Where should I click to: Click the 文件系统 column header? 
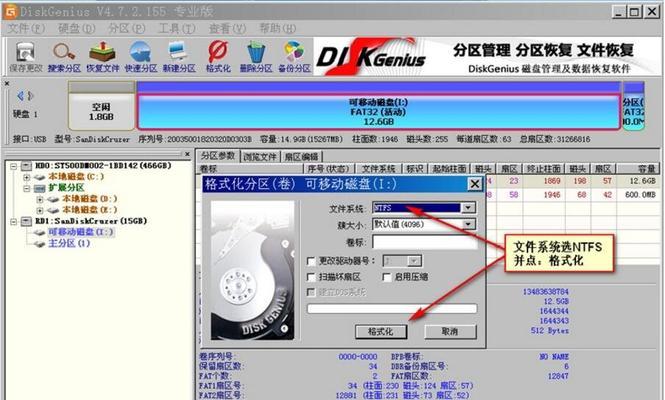379,169
